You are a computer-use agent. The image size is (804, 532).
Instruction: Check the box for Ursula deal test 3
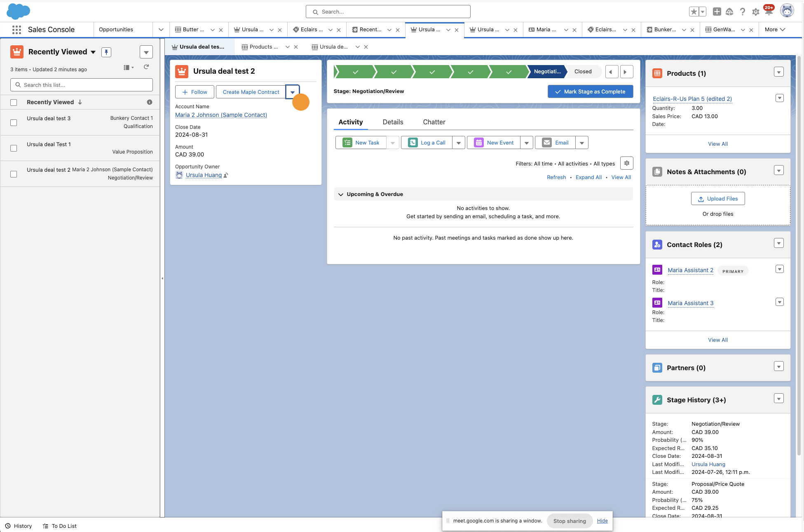(14, 123)
